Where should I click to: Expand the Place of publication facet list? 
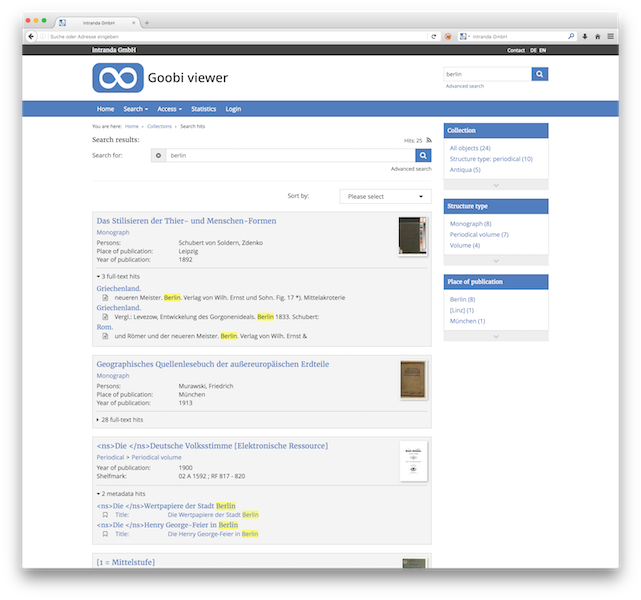click(x=496, y=336)
